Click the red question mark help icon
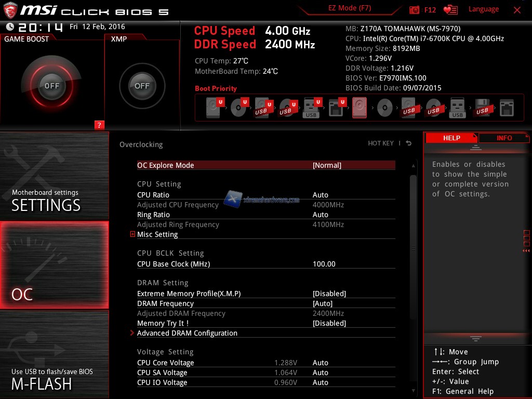 pyautogui.click(x=99, y=125)
